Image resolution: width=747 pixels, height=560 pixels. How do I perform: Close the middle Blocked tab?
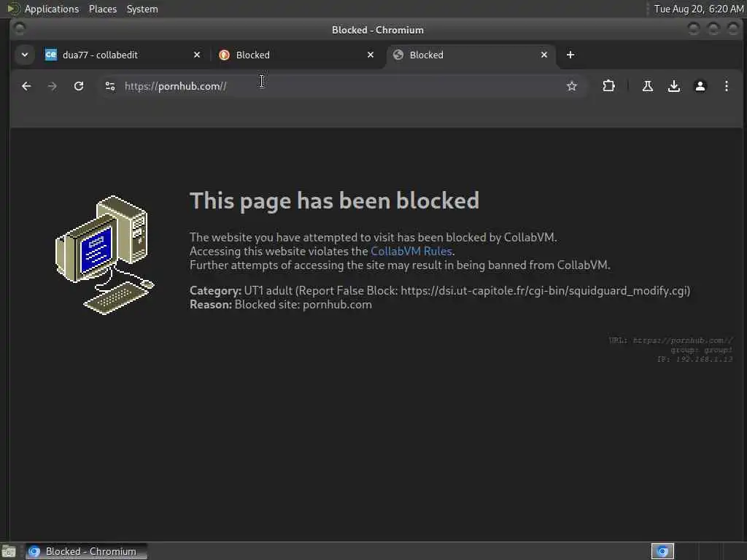coord(370,55)
